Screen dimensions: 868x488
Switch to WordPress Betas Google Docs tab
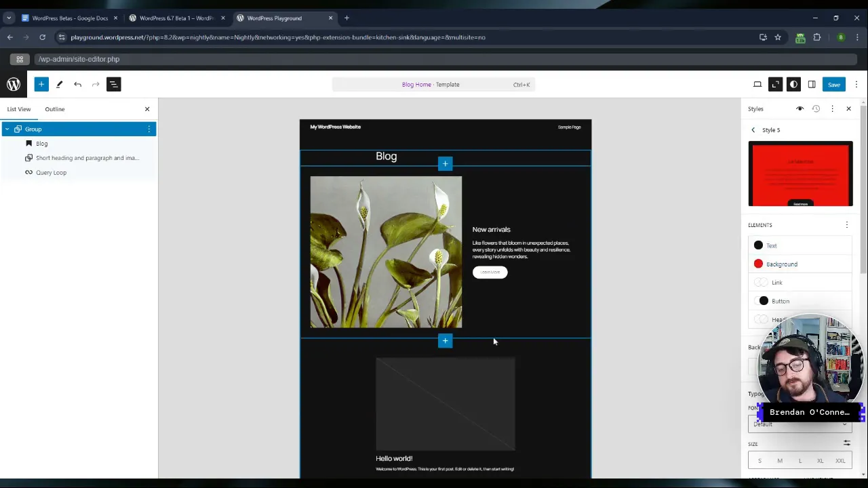[70, 18]
